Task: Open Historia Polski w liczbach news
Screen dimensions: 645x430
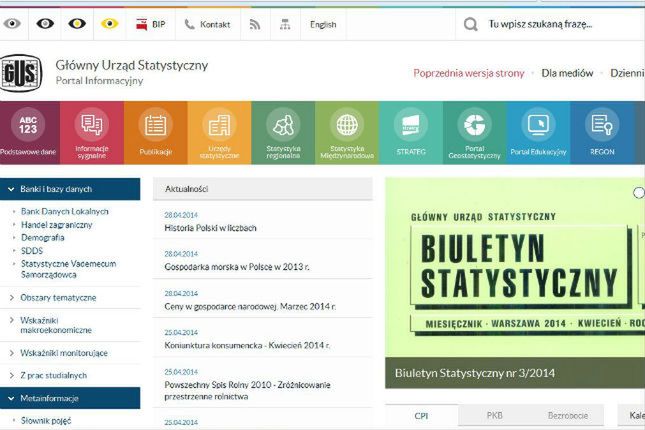Action: tap(210, 228)
